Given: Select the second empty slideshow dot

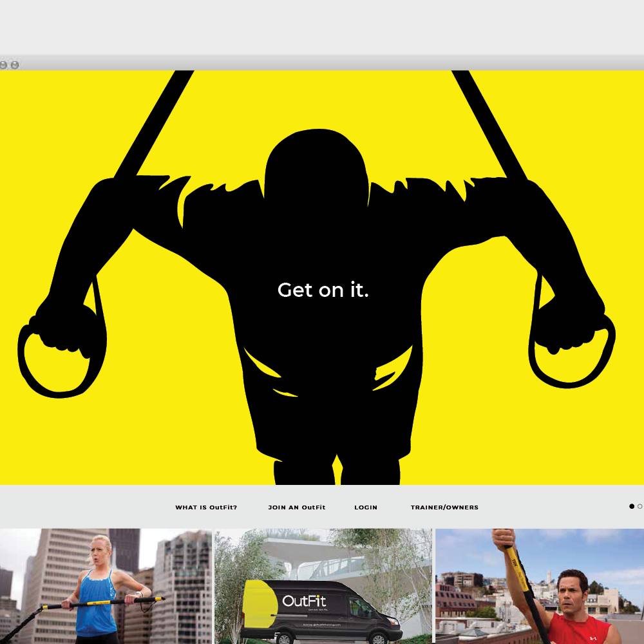Looking at the screenshot, I should pos(640,506).
